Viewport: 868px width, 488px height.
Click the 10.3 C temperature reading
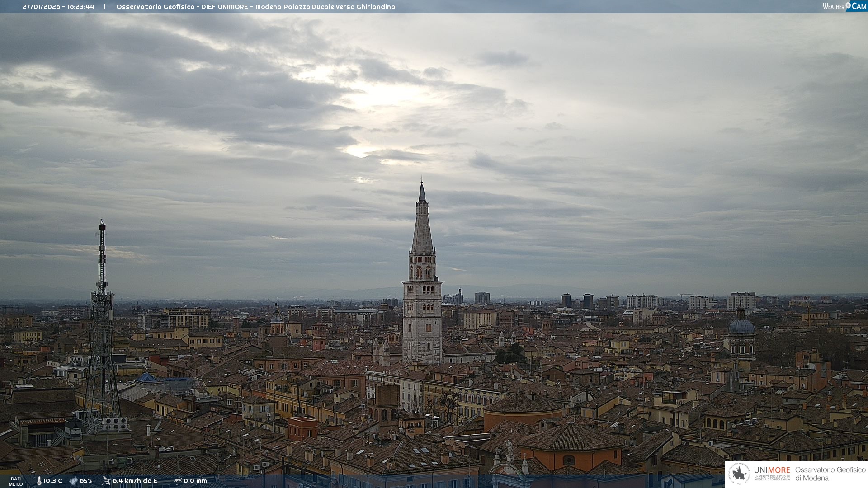tap(53, 481)
